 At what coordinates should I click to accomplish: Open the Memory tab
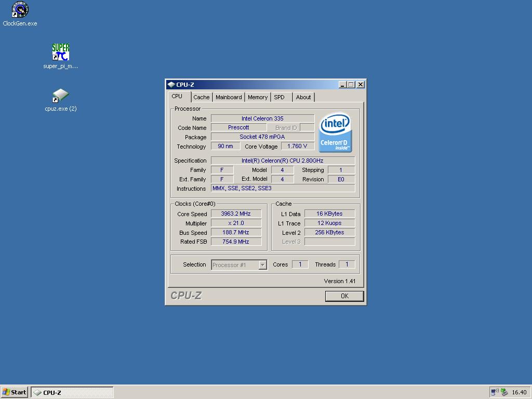[258, 97]
